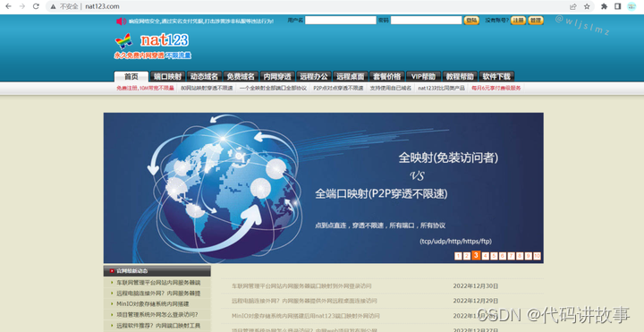Image resolution: width=644 pixels, height=332 pixels.
Task: Click the 管理 manage button
Action: (x=536, y=20)
